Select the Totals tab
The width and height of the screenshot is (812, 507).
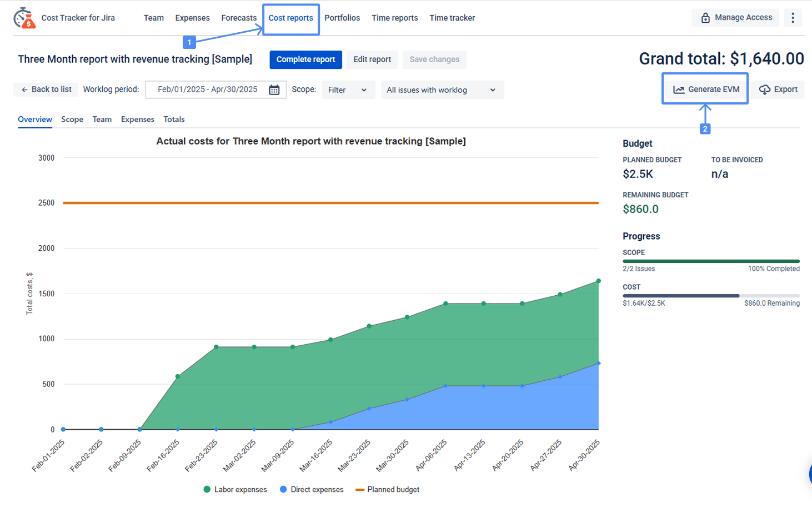(x=174, y=120)
